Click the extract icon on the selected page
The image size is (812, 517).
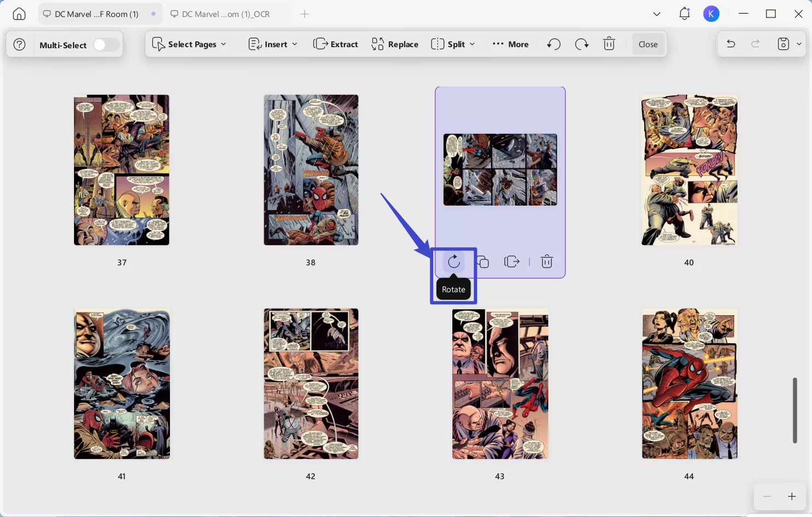point(512,262)
